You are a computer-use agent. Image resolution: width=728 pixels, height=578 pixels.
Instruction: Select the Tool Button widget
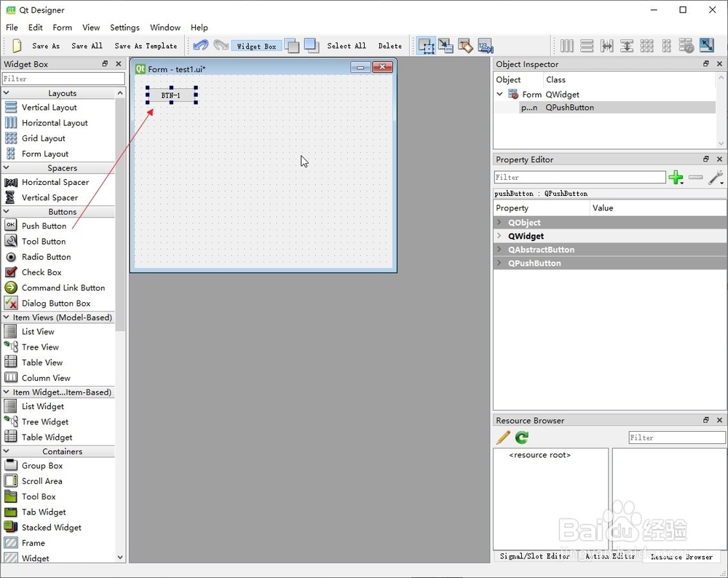(44, 242)
